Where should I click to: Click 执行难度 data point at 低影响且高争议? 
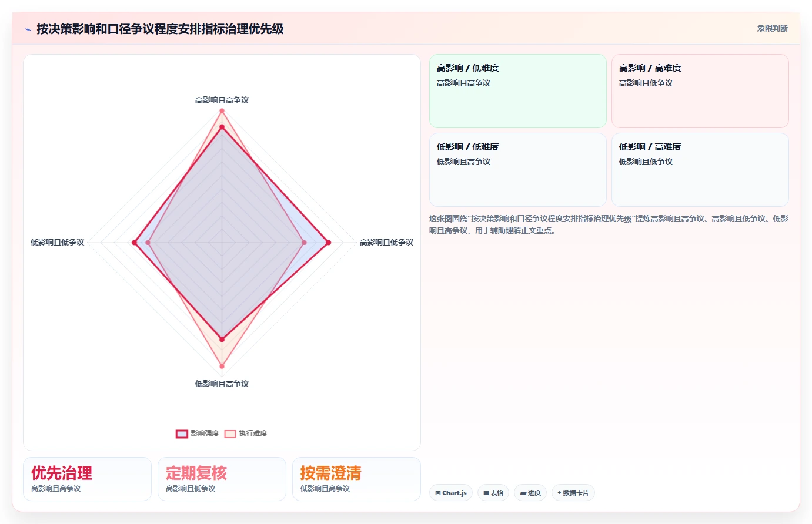point(222,367)
